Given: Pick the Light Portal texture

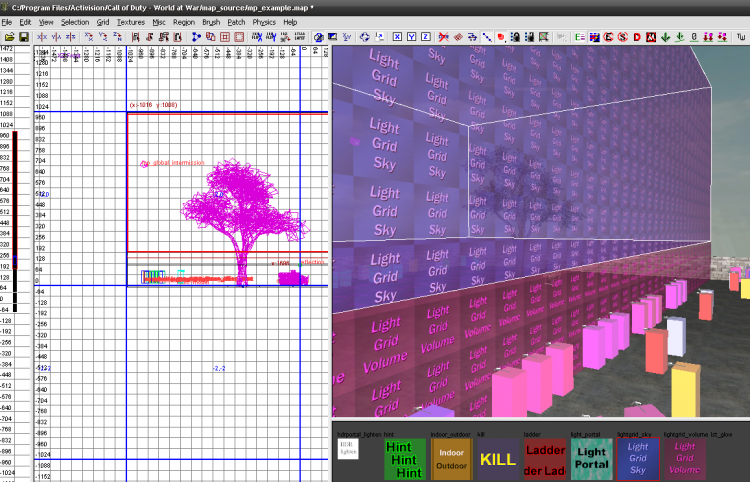Looking at the screenshot, I should pos(590,459).
